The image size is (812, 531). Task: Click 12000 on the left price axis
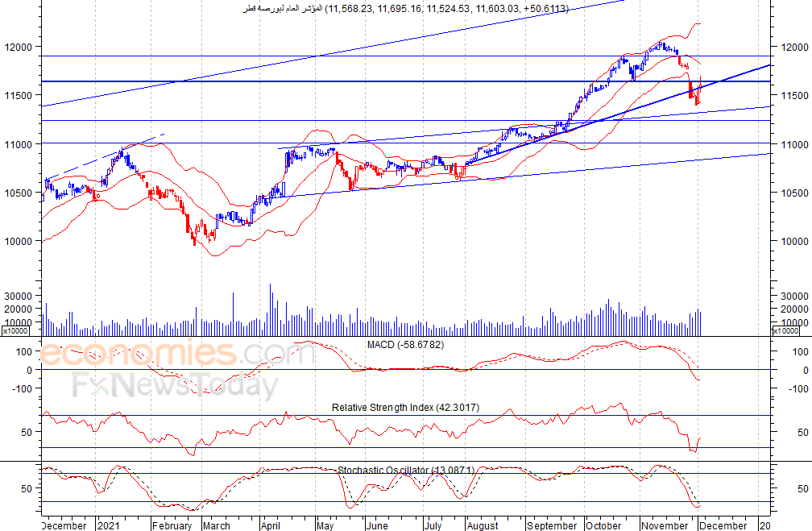[x=18, y=48]
